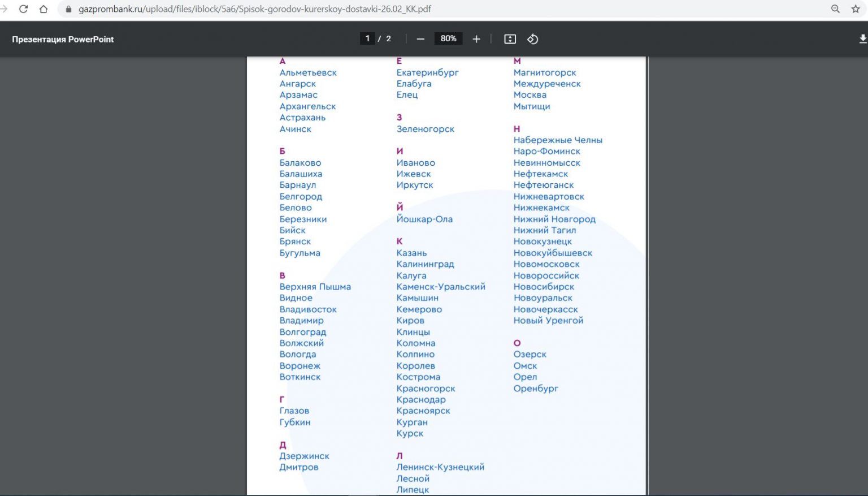Click the city Глазов
868x496 pixels.
click(x=294, y=411)
